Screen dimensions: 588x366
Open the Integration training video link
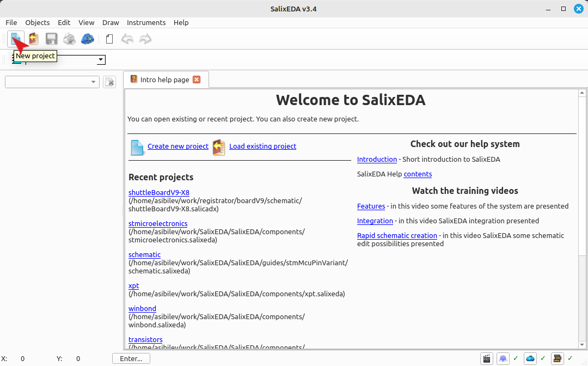tap(375, 221)
